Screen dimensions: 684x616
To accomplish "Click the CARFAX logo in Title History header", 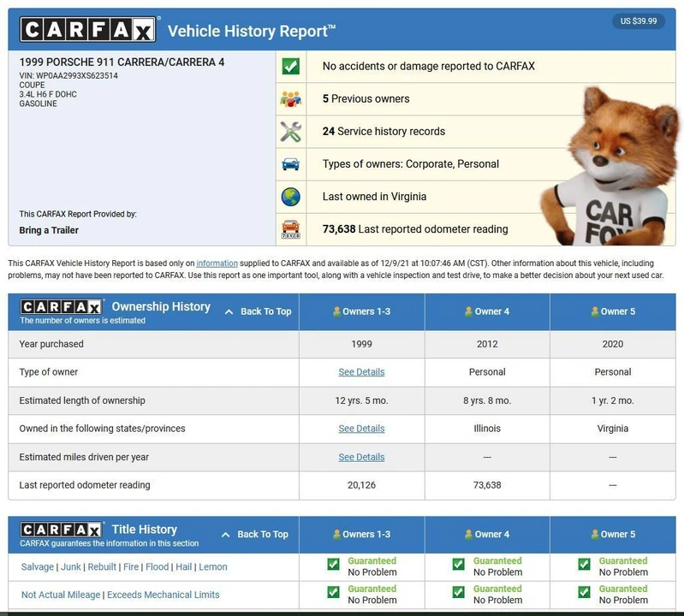I will [x=61, y=530].
